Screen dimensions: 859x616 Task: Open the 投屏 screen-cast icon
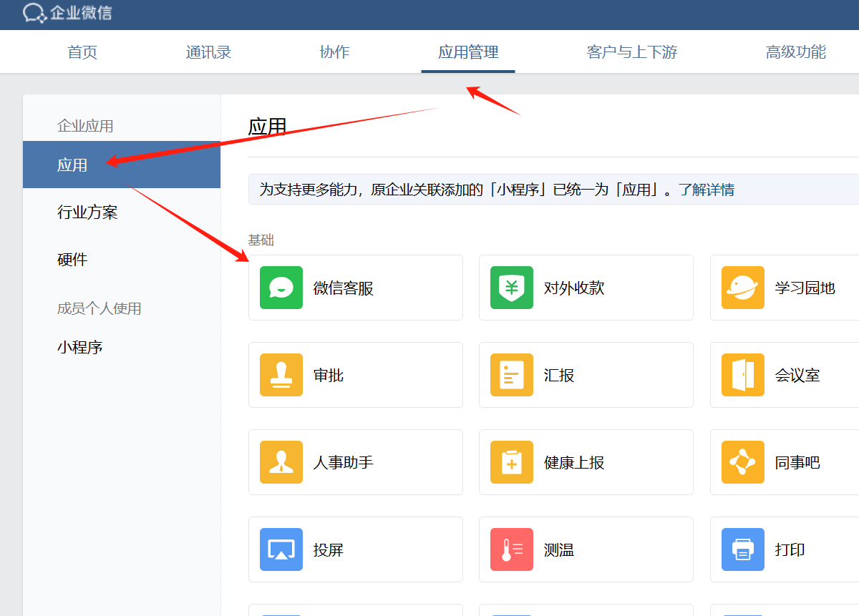pos(281,549)
